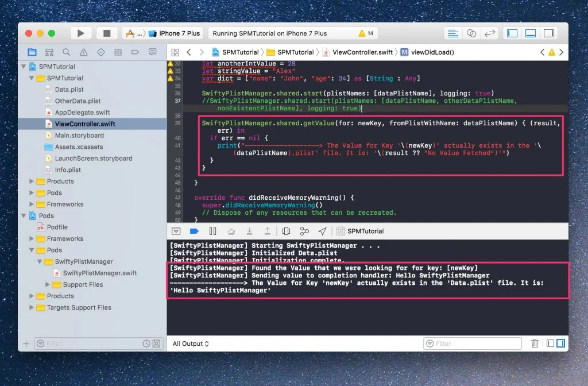Collapse the SwiftyPlistManager folder
Screen dimensions: 588x386
pyautogui.click(x=40, y=261)
